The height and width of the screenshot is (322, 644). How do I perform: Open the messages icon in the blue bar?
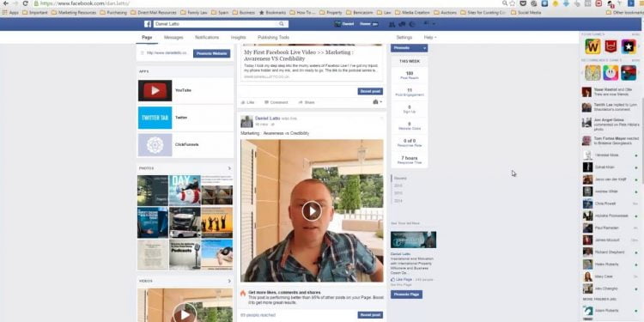(402, 24)
